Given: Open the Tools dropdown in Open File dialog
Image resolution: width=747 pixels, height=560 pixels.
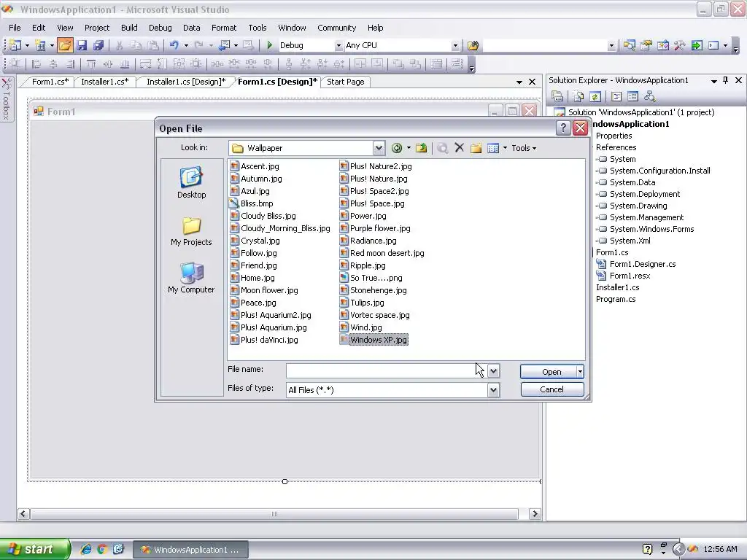Looking at the screenshot, I should [524, 148].
